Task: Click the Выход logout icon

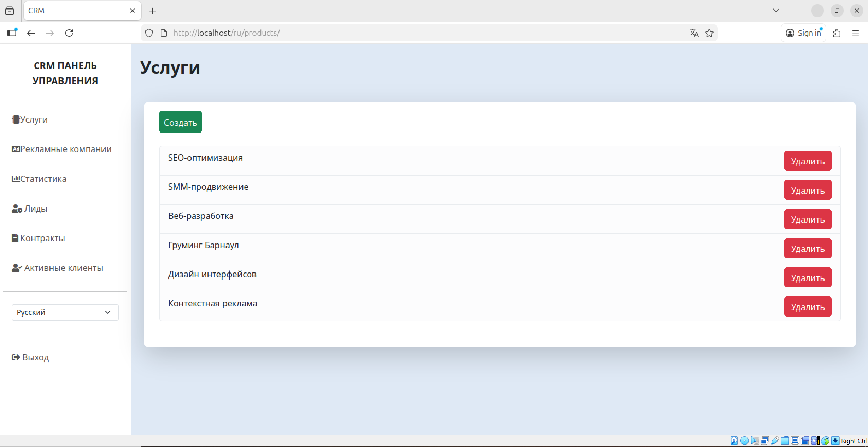Action: click(x=16, y=357)
